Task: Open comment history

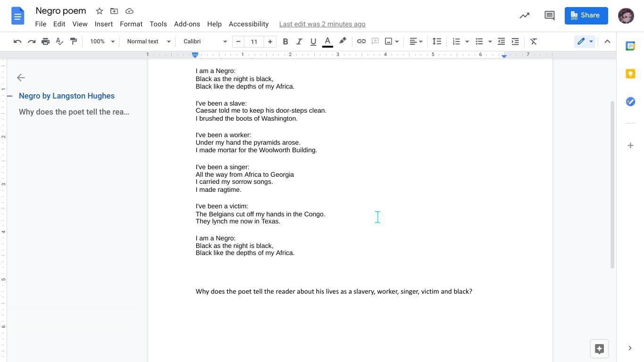Action: click(x=549, y=16)
